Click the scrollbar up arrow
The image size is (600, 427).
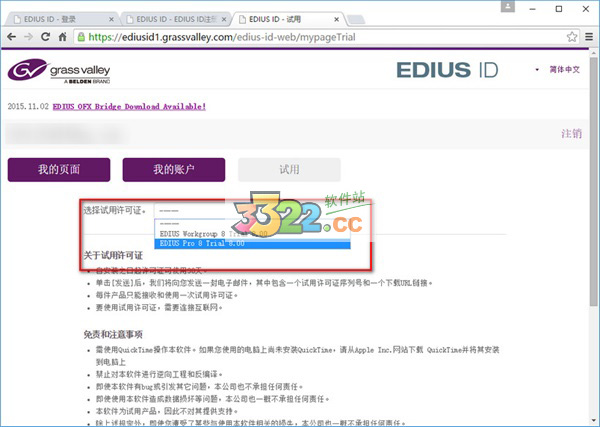point(593,53)
